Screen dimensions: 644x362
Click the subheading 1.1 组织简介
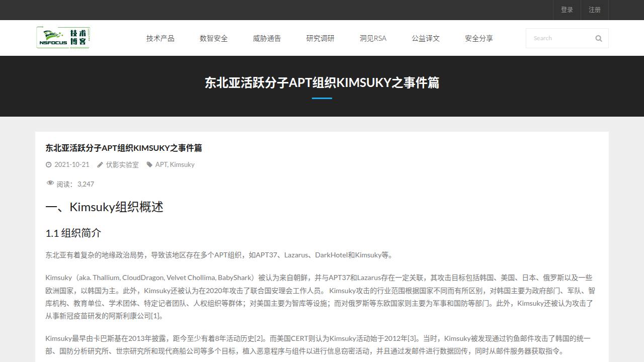coord(73,233)
